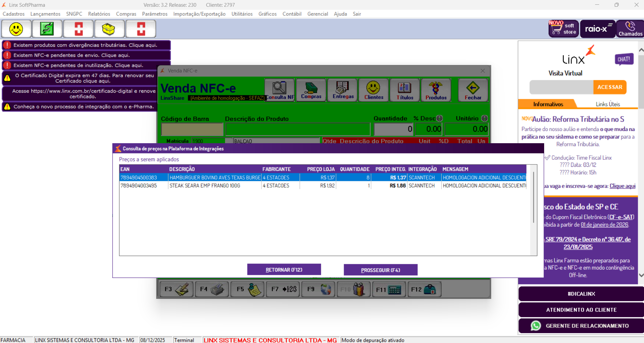644x343 pixels.
Task: Open the Cadastros menu
Action: (x=13, y=14)
